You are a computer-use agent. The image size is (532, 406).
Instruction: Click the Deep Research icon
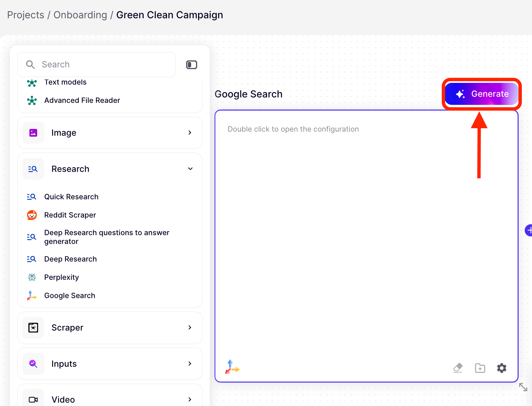(x=31, y=259)
